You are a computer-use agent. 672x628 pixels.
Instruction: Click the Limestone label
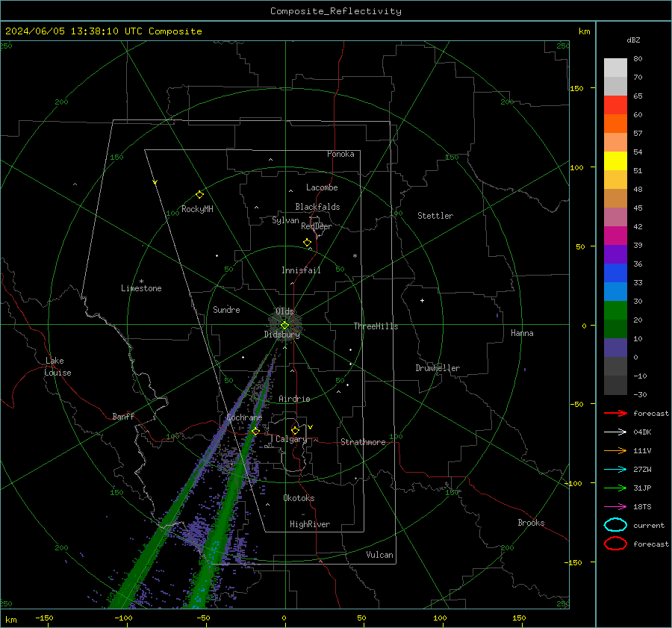141,288
